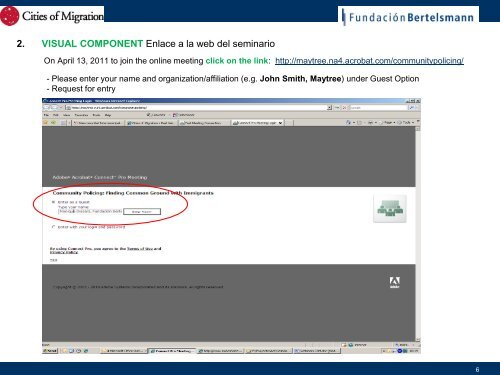
Task: Click the Enter Room button
Action: 142,212
